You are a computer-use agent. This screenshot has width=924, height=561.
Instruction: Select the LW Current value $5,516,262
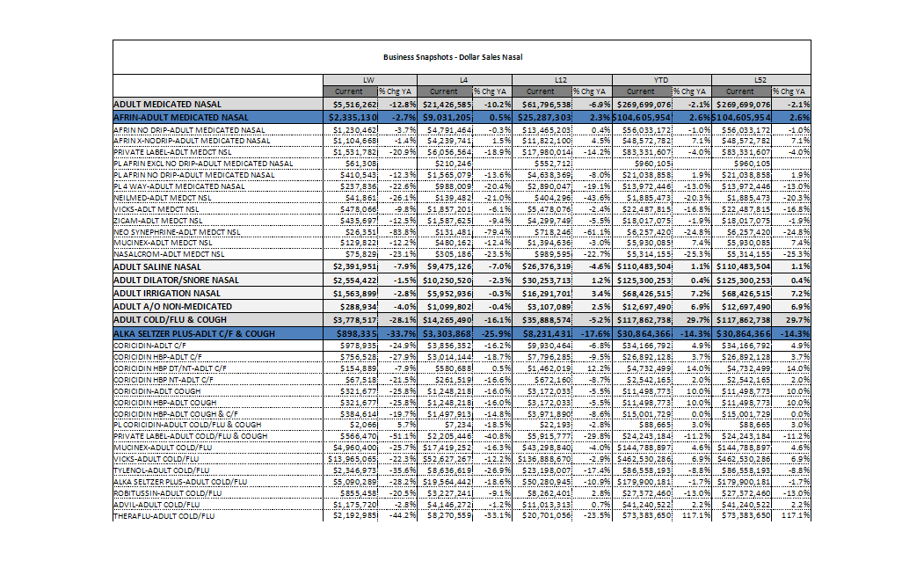click(x=353, y=104)
